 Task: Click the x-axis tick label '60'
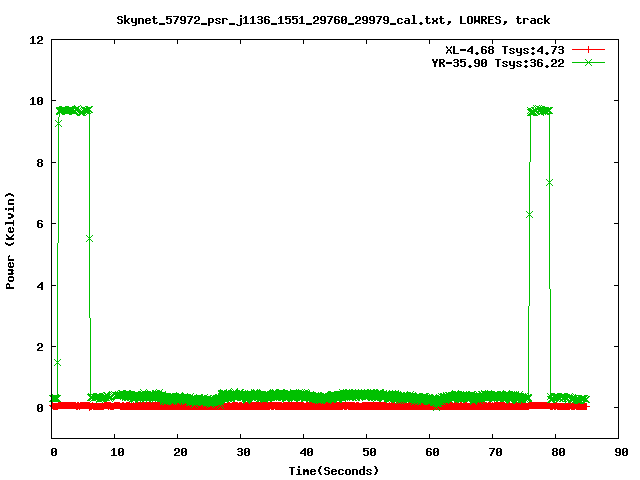[432, 452]
